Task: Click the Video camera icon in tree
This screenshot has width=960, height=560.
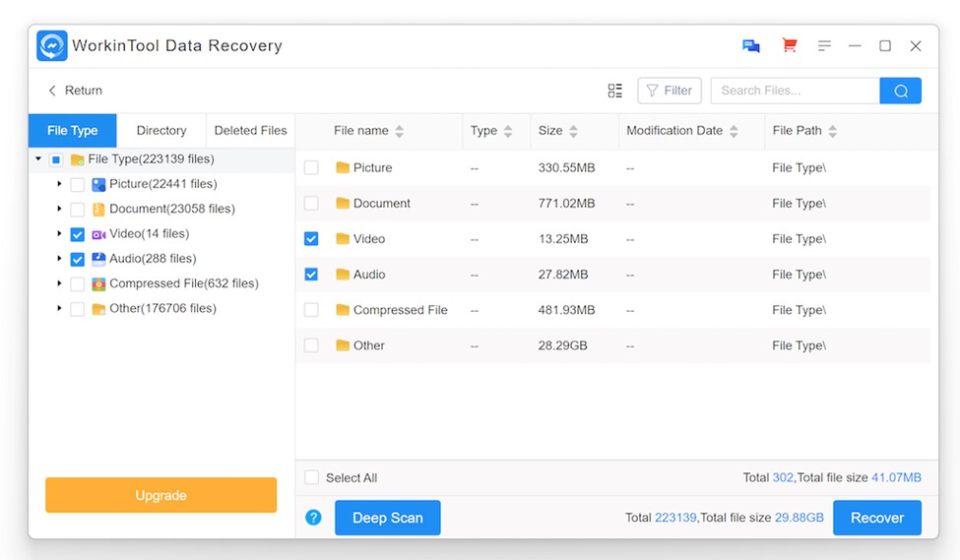Action: coord(98,234)
